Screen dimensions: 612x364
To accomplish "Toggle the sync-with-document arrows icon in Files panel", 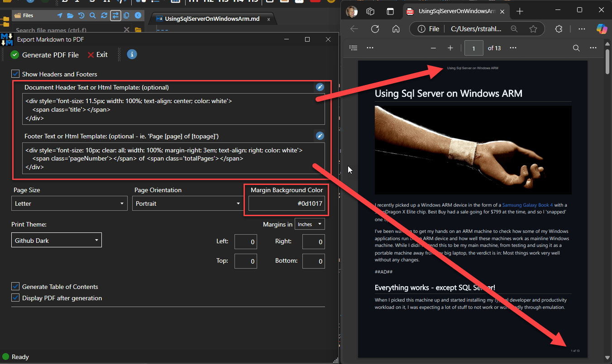I will pos(115,15).
